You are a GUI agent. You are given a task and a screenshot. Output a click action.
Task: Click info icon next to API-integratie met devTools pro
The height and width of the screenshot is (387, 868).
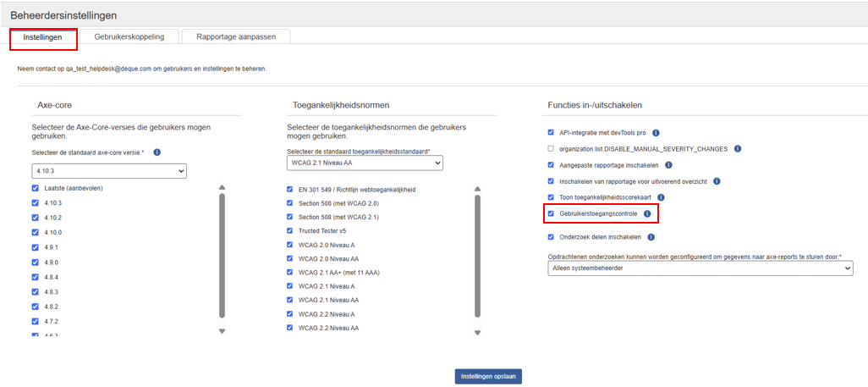click(656, 133)
